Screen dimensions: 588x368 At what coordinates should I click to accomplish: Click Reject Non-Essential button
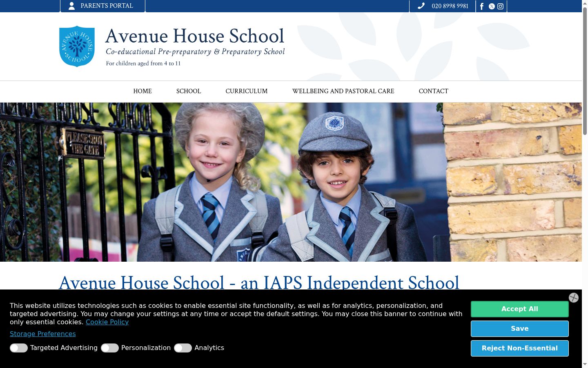pyautogui.click(x=520, y=348)
